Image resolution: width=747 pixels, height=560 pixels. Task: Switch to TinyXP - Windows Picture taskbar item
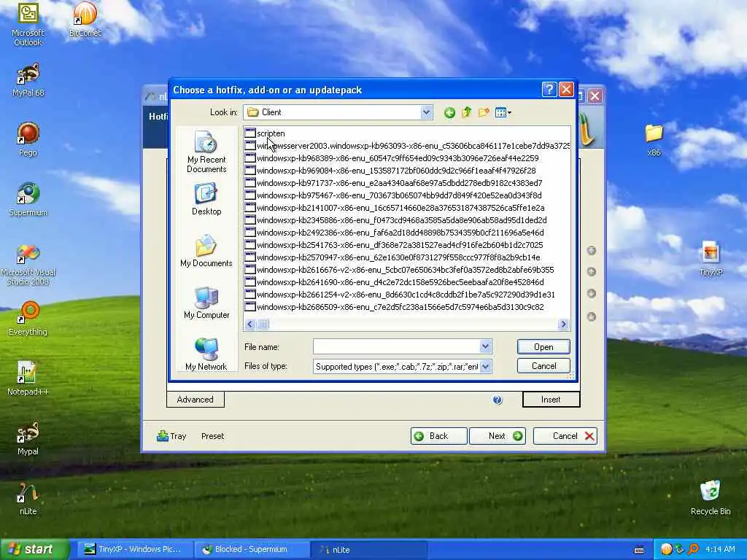133,550
